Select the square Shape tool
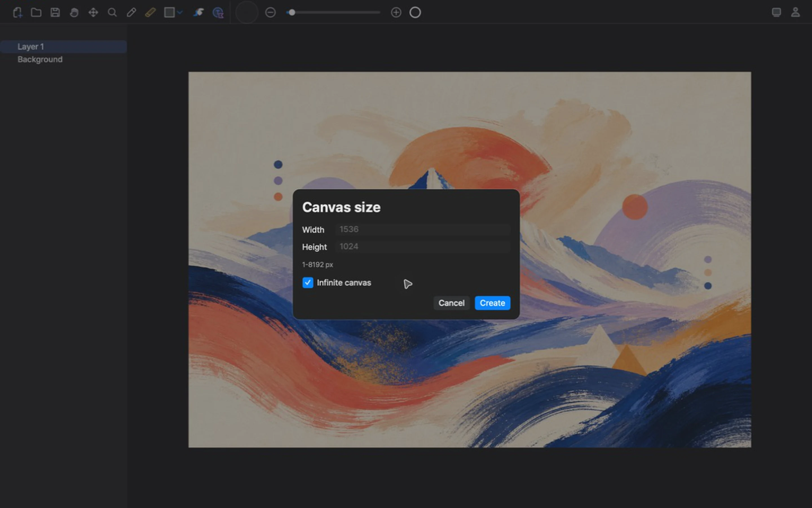The width and height of the screenshot is (812, 508). coord(169,12)
